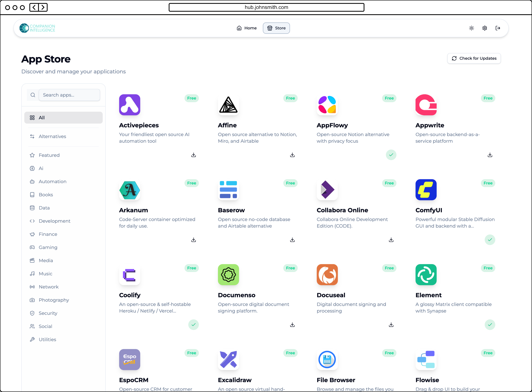Image resolution: width=532 pixels, height=392 pixels.
Task: Click the Activepieces download icon
Action: [193, 155]
